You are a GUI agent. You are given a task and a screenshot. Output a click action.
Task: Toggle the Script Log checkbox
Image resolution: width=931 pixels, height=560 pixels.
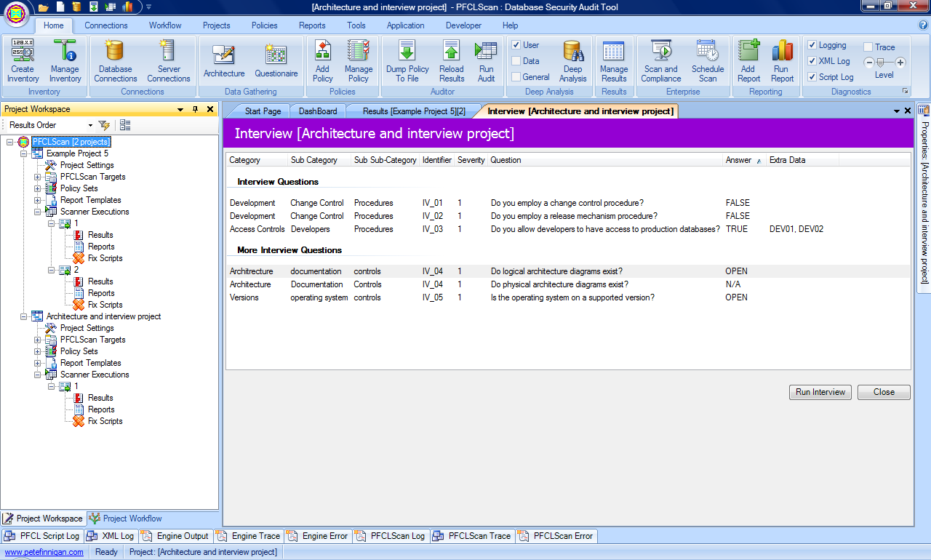coord(812,77)
